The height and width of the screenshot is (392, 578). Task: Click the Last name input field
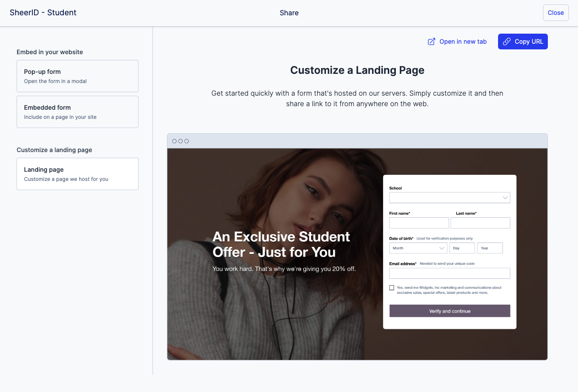pos(480,223)
